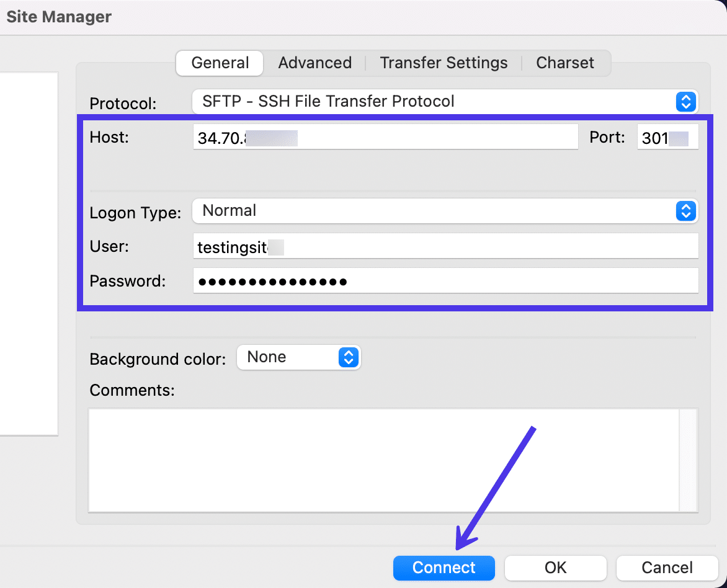Dismiss the dialog with Cancel
The width and height of the screenshot is (727, 588).
pyautogui.click(x=667, y=568)
